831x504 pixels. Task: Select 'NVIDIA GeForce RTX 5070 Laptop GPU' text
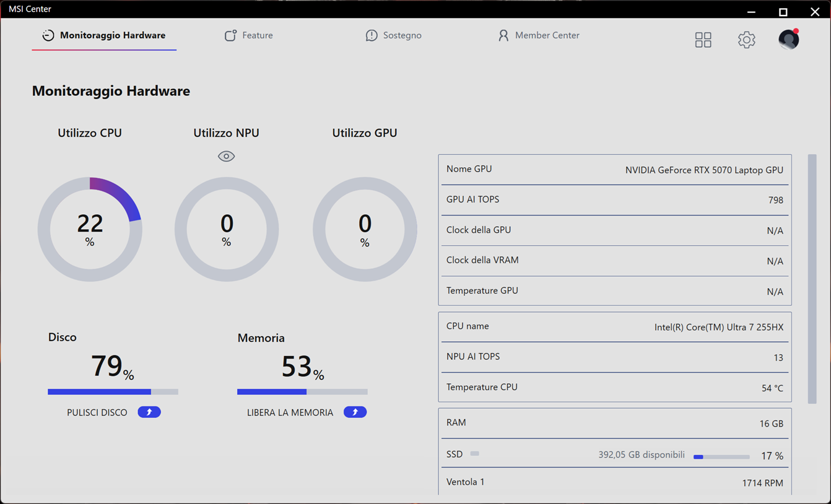click(x=704, y=170)
